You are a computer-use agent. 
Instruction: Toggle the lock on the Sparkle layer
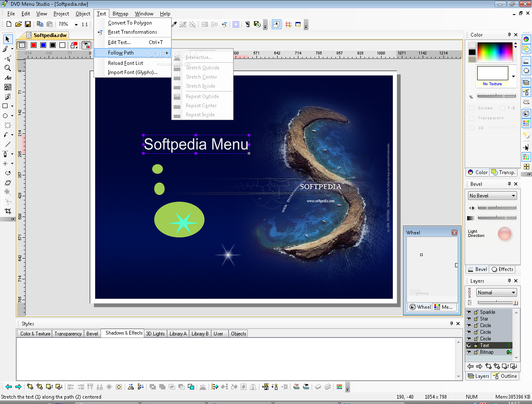coord(476,312)
